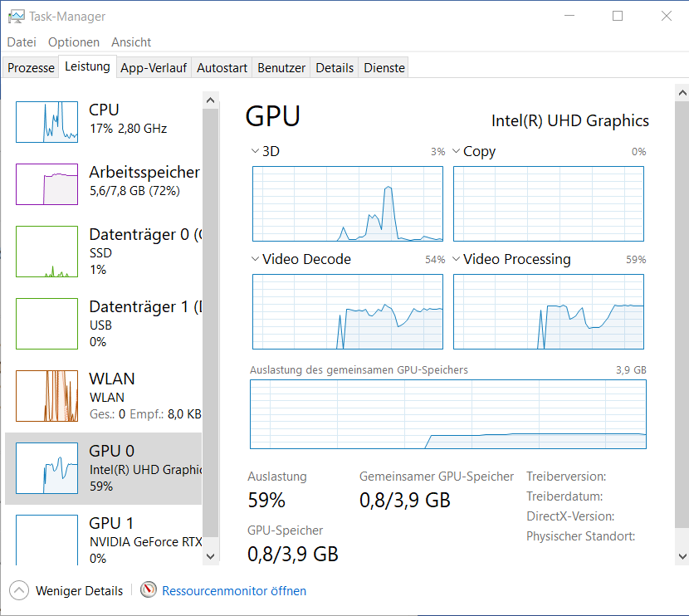Open the 3D graph dropdown chevron

click(255, 152)
